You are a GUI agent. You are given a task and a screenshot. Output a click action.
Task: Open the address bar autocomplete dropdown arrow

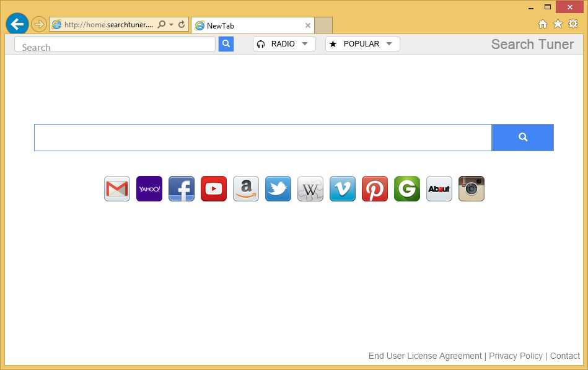coord(172,24)
